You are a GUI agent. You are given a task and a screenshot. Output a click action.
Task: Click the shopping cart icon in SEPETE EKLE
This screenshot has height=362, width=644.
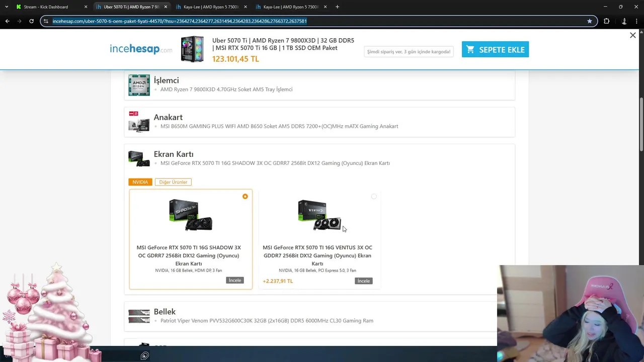[x=470, y=49]
